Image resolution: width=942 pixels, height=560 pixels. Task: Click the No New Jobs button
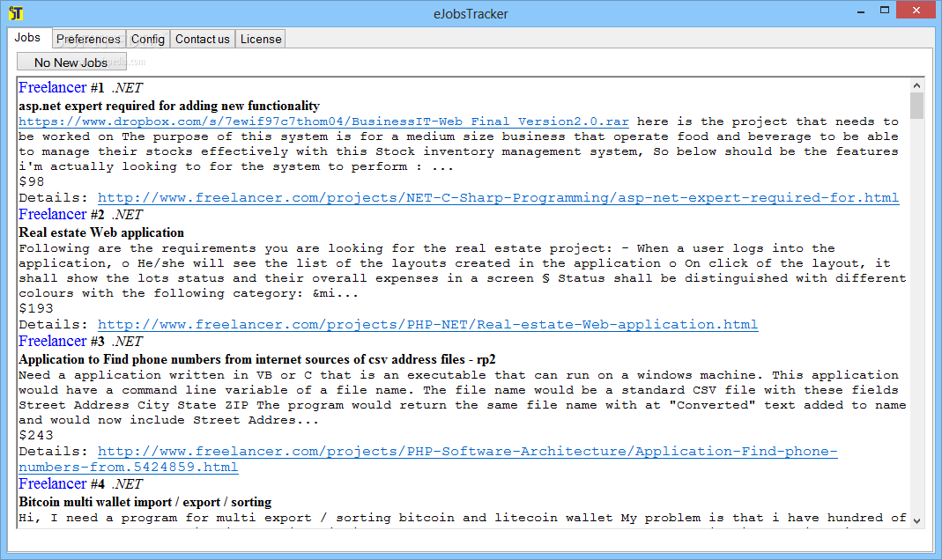71,62
